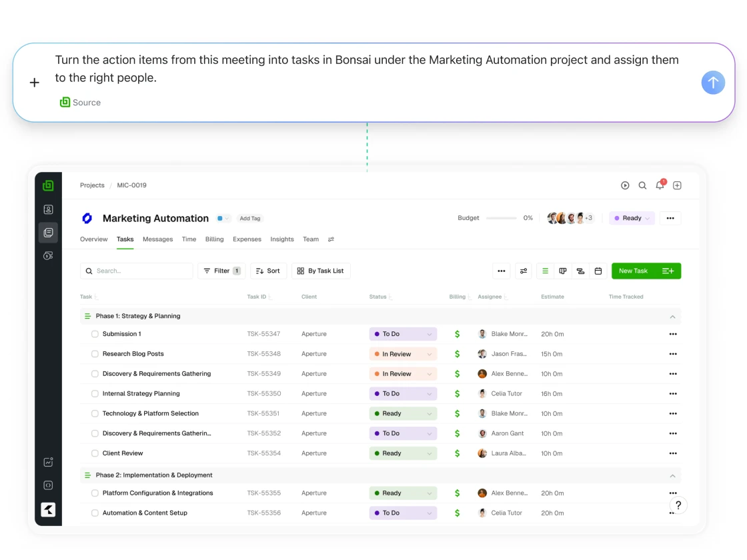The width and height of the screenshot is (747, 560).
Task: Open the project color dropdown beside title
Action: pyautogui.click(x=223, y=219)
